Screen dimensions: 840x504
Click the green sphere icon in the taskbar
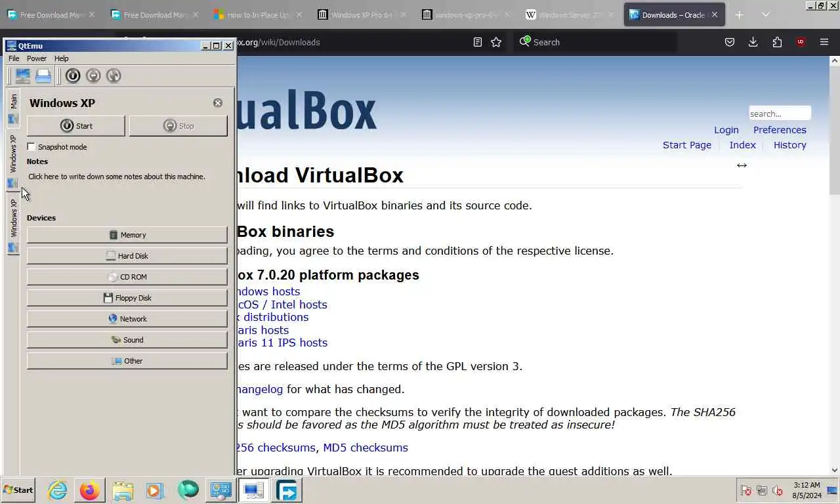188,490
